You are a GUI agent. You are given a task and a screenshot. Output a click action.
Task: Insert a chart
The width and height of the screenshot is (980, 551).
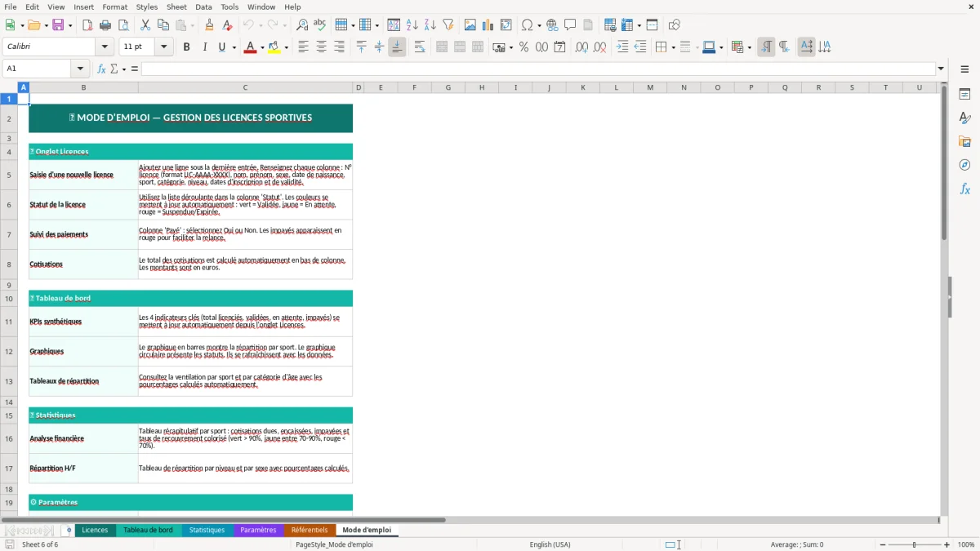(x=488, y=25)
